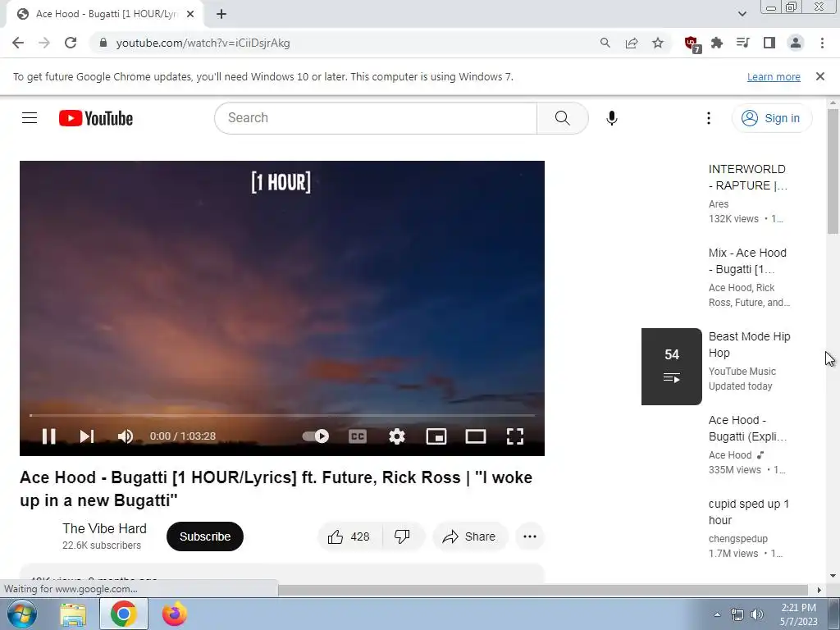Viewport: 840px width, 630px height.
Task: Open media controls icon in toolbar
Action: 743,43
